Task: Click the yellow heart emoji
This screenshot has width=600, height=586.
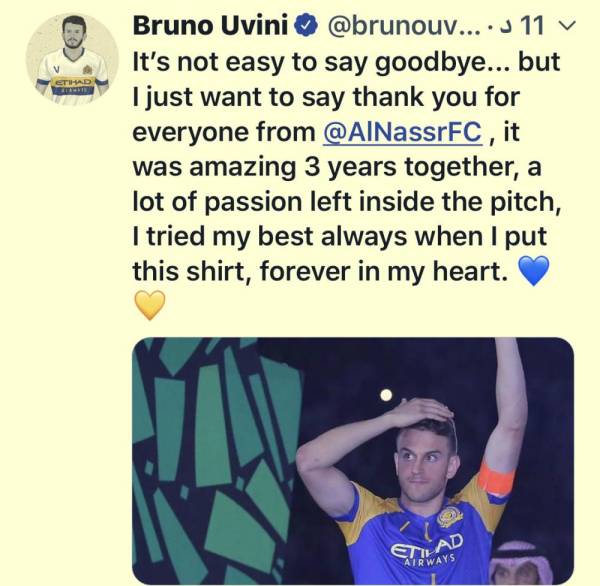Action: 150,305
